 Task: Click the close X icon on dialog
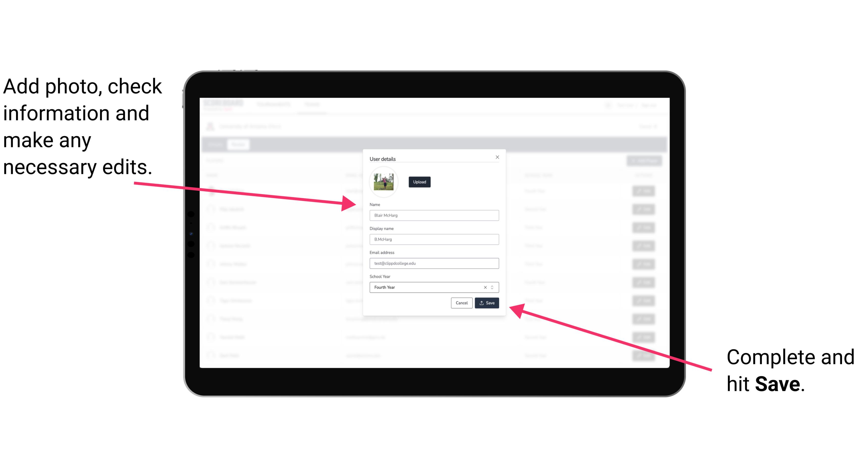click(497, 157)
